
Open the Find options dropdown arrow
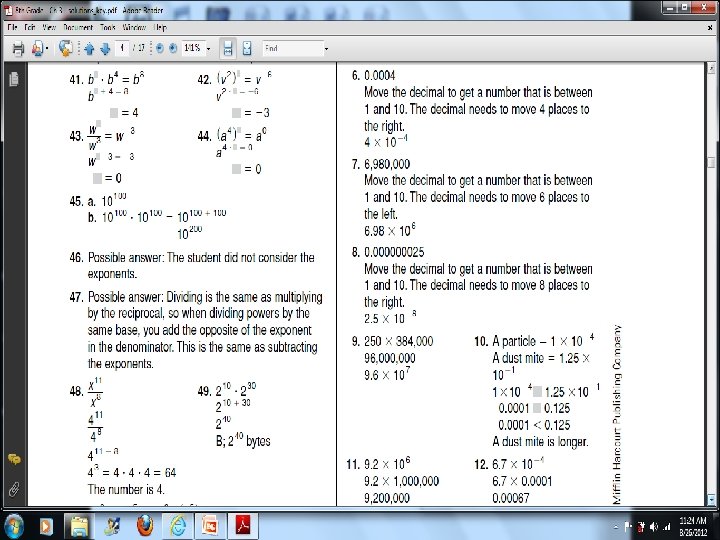[x=326, y=49]
